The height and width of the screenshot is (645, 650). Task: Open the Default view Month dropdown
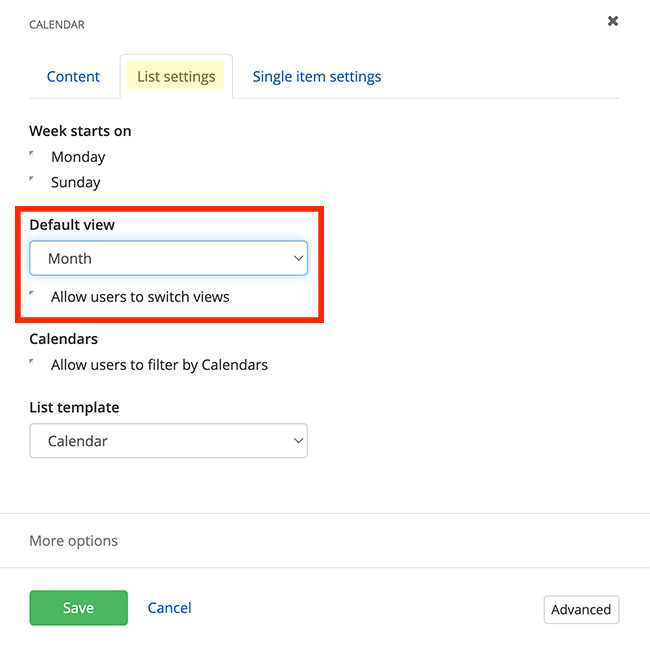[x=168, y=258]
